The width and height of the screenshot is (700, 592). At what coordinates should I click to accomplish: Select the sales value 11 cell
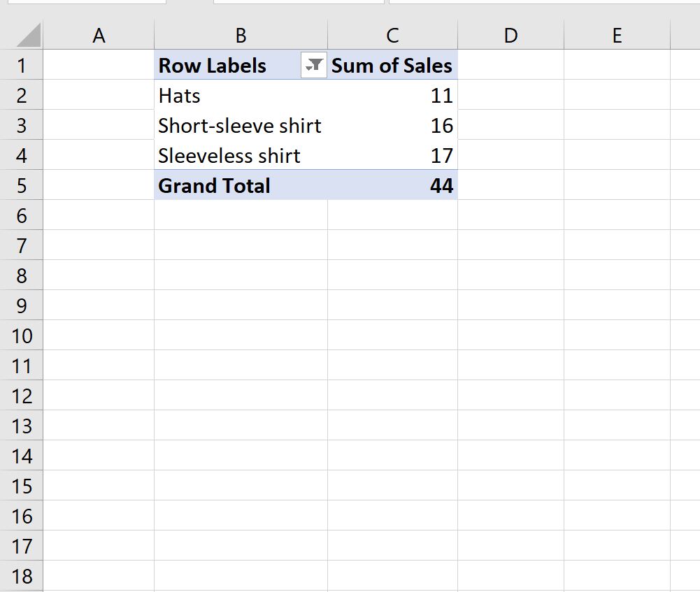392,96
